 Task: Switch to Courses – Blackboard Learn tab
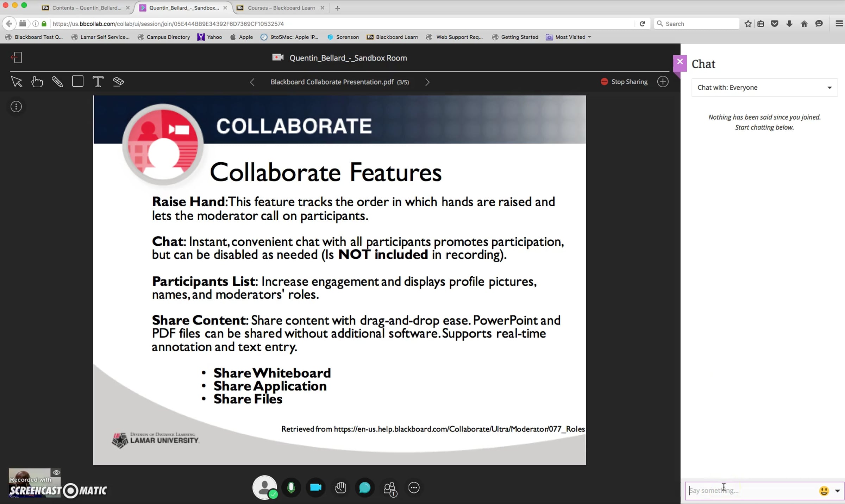pyautogui.click(x=281, y=8)
